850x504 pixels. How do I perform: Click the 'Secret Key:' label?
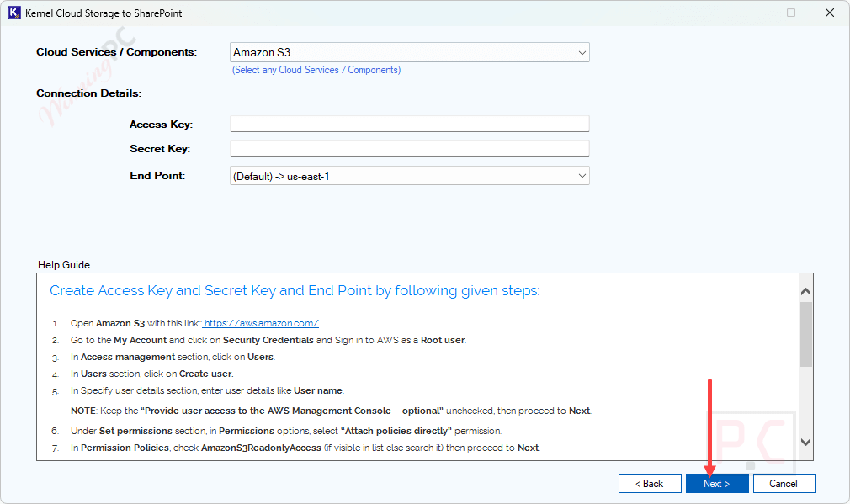point(160,149)
